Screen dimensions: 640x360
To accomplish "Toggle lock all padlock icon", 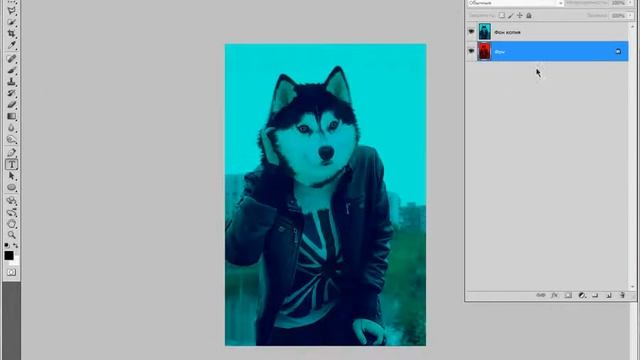I will pyautogui.click(x=529, y=16).
